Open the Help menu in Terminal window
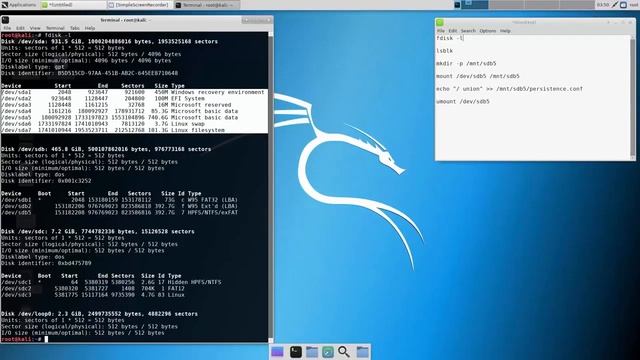Viewport: 640px width, 360px height. [x=90, y=28]
